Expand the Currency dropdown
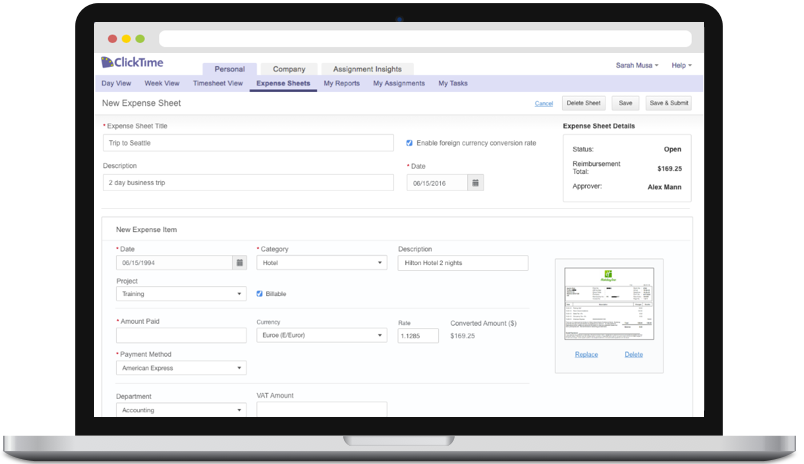This screenshot has height=464, width=804. pos(321,336)
